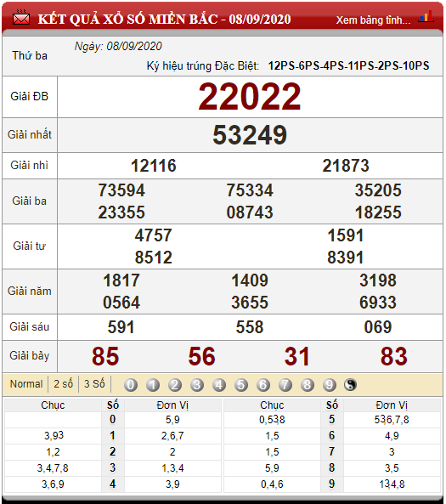The width and height of the screenshot is (446, 504).
Task: Highlight results using digit ball 5
Action: pyautogui.click(x=241, y=385)
